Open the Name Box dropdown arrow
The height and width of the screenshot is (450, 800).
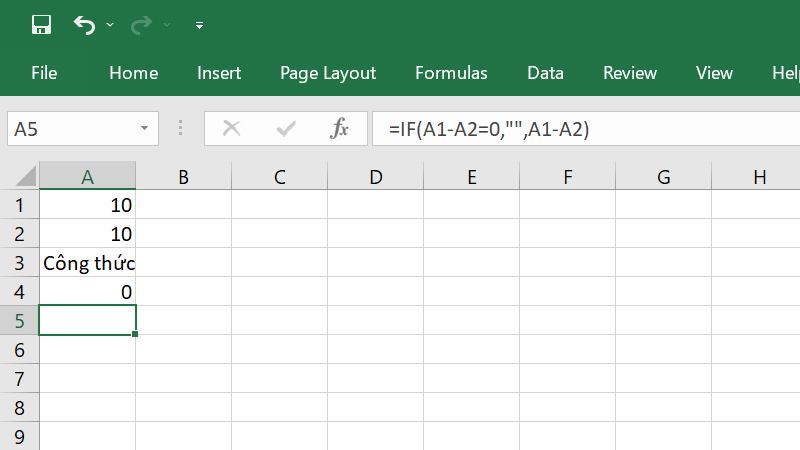pos(145,129)
